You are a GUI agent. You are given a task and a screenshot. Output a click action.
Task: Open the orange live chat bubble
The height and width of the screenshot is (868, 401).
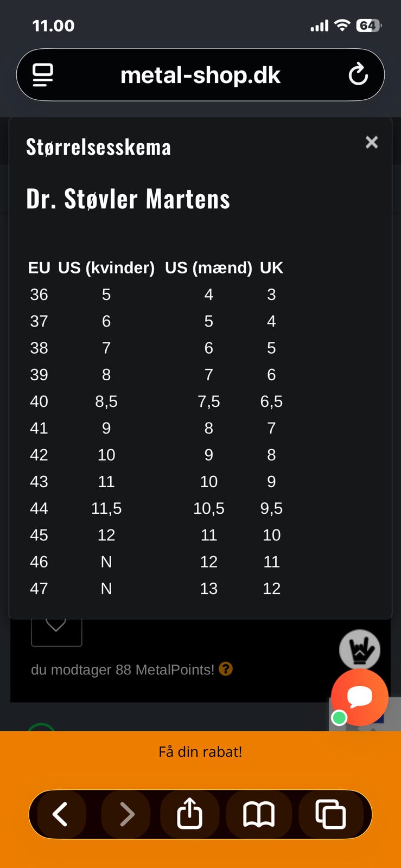pos(360,697)
